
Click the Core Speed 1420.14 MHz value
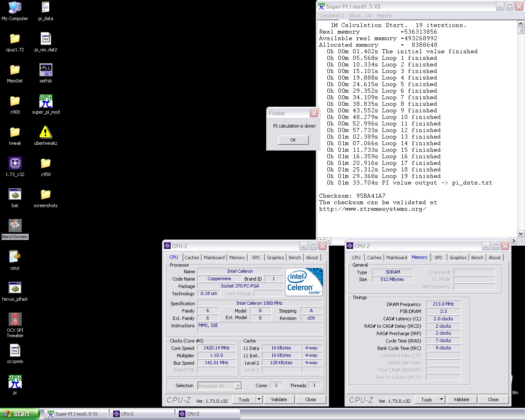217,348
